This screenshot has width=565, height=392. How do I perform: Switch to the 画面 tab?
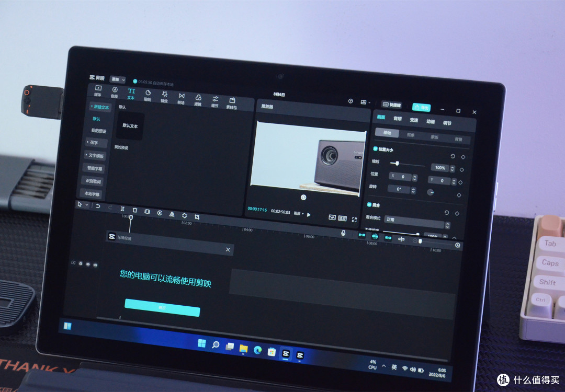[381, 117]
